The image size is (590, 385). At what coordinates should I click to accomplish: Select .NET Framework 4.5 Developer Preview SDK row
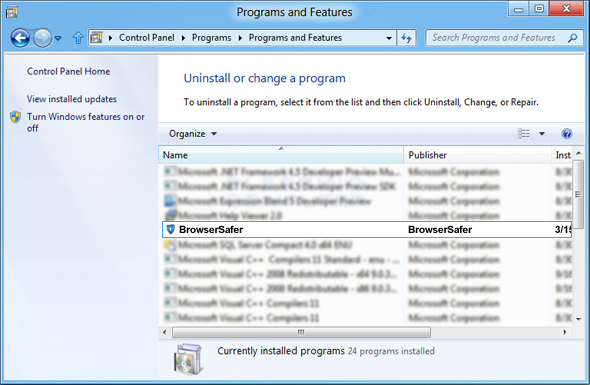click(x=367, y=186)
